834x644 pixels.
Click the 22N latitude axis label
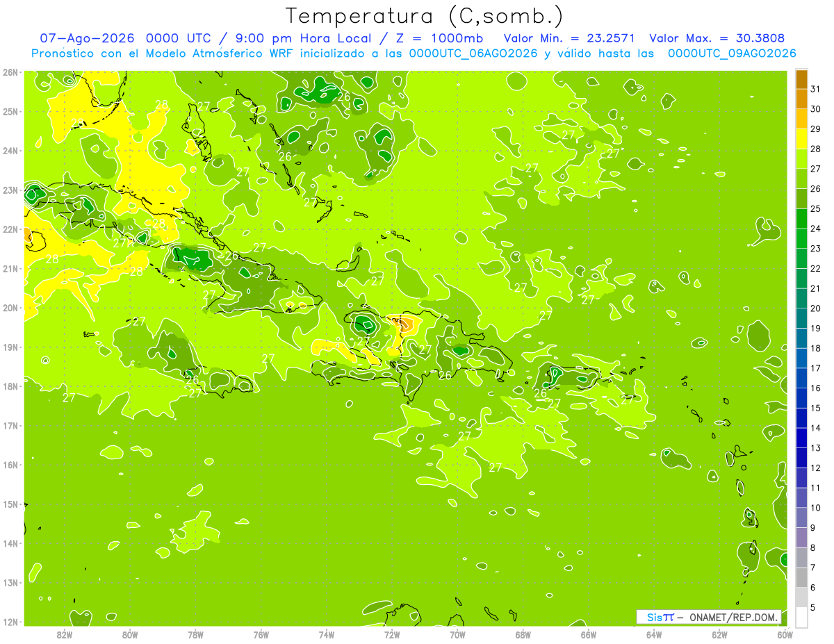tap(10, 229)
